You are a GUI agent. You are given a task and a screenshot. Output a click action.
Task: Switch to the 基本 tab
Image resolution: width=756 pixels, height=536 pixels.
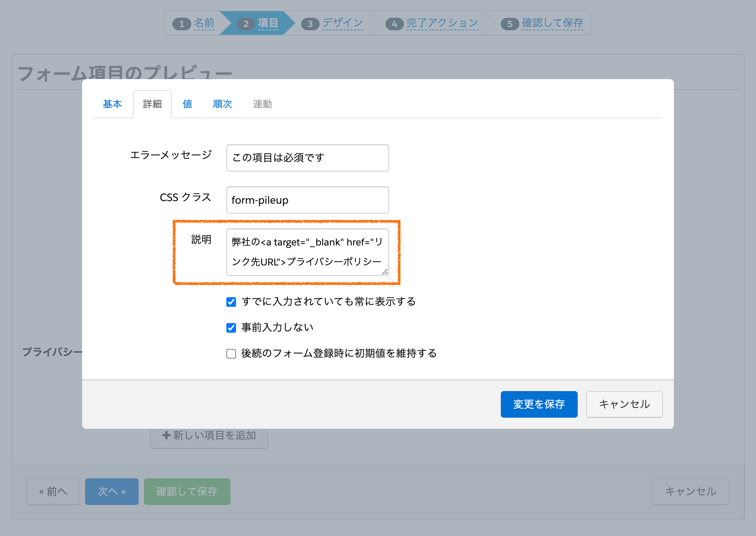(112, 104)
